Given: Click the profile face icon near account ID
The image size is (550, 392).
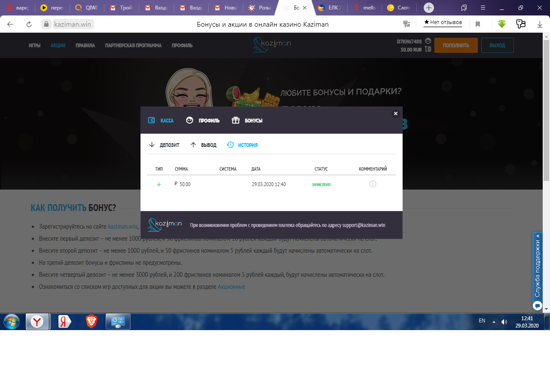Looking at the screenshot, I should click(x=428, y=41).
